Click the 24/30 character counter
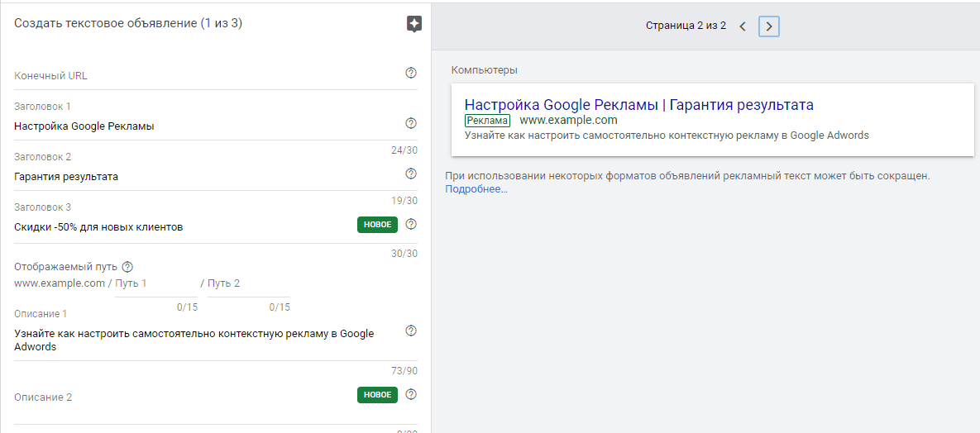The height and width of the screenshot is (433, 980). (x=404, y=150)
